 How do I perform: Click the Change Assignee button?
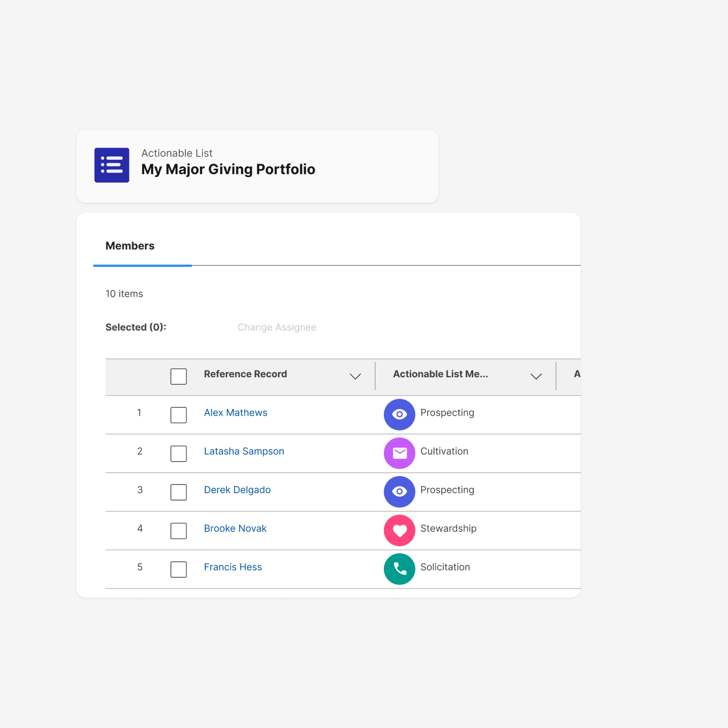277,327
